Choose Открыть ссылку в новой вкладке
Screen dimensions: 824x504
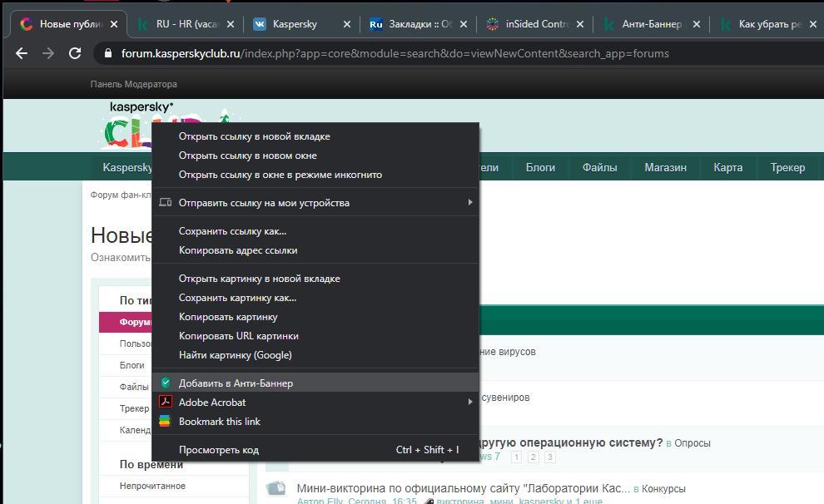(315, 136)
